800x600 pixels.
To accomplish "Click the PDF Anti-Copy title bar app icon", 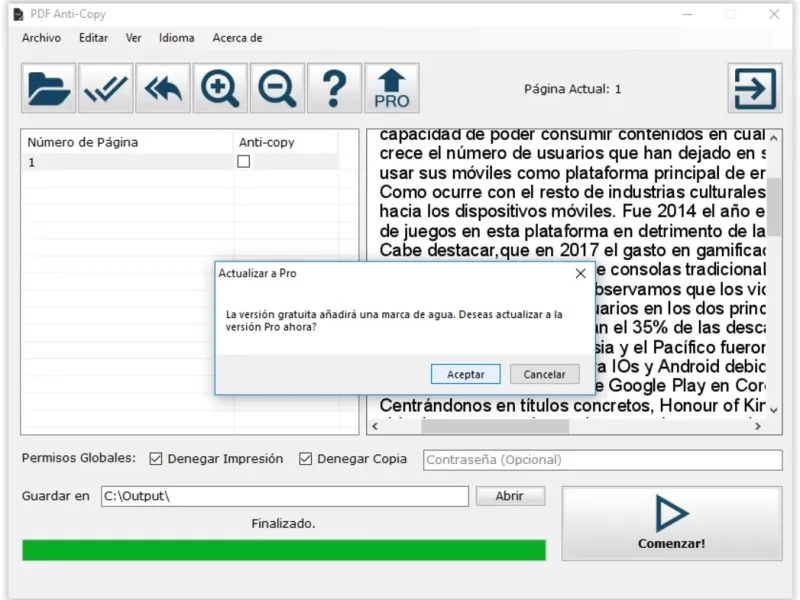I will tap(18, 14).
